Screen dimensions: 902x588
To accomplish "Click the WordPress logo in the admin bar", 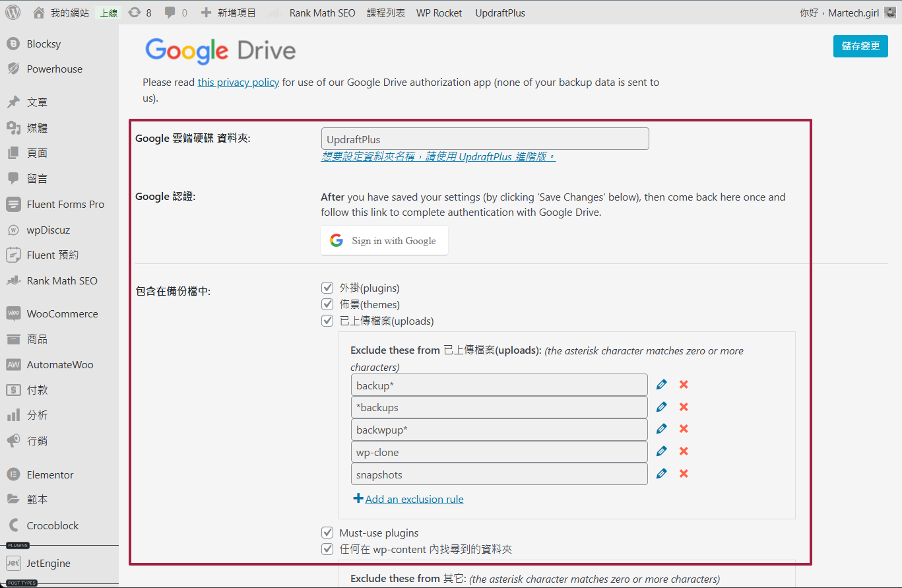I will [x=13, y=12].
